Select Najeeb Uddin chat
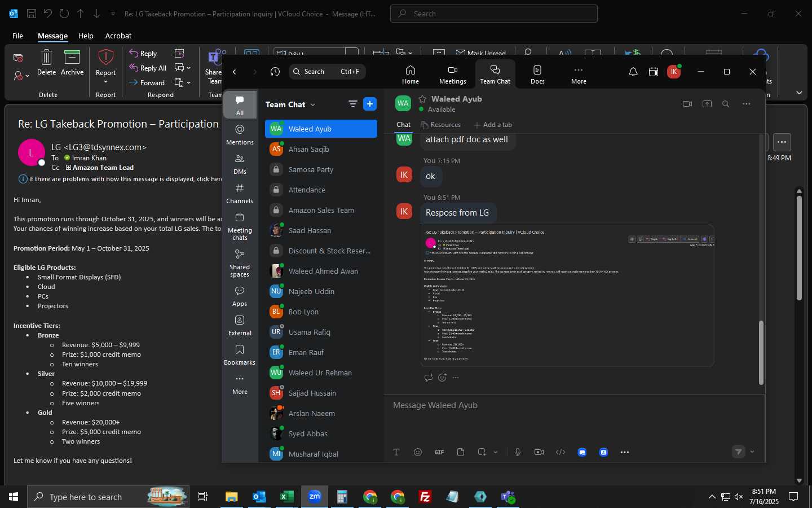 pyautogui.click(x=321, y=291)
